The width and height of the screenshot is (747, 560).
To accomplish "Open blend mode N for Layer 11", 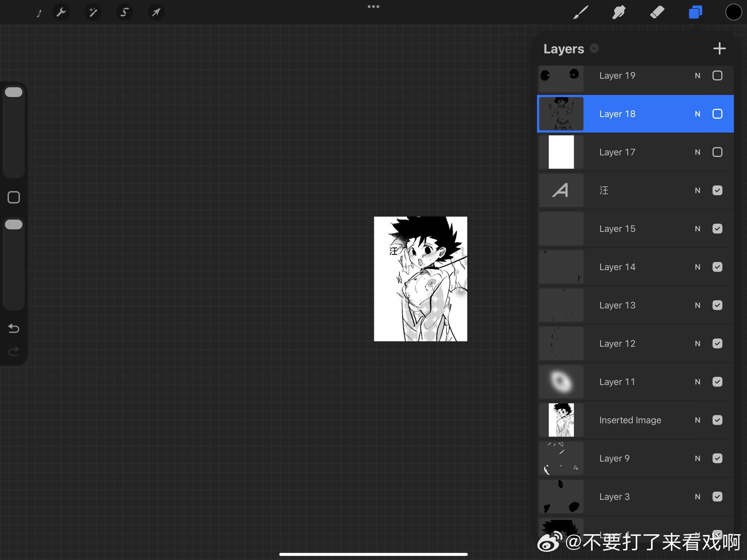I will point(697,382).
